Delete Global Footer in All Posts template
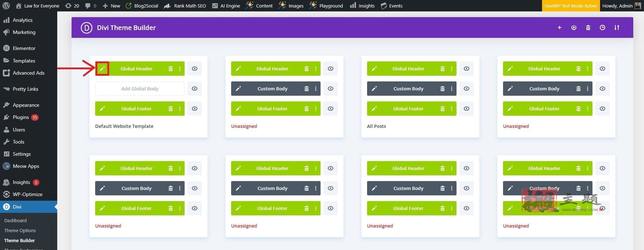 [443, 109]
